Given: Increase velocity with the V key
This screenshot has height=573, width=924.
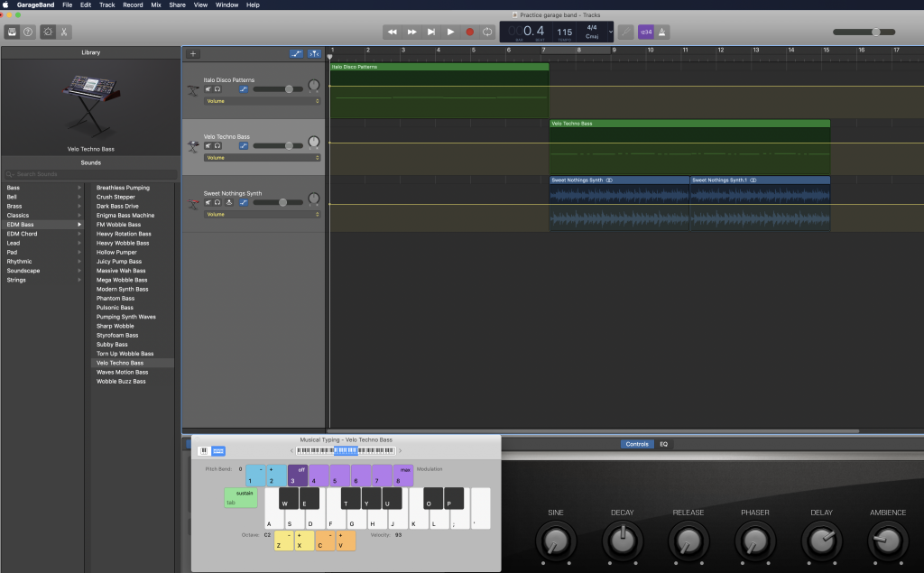Looking at the screenshot, I should (346, 541).
